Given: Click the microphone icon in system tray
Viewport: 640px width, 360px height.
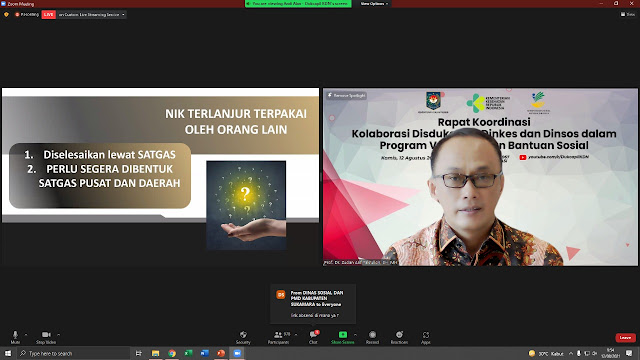Looking at the screenshot, I should pyautogui.click(x=579, y=353).
